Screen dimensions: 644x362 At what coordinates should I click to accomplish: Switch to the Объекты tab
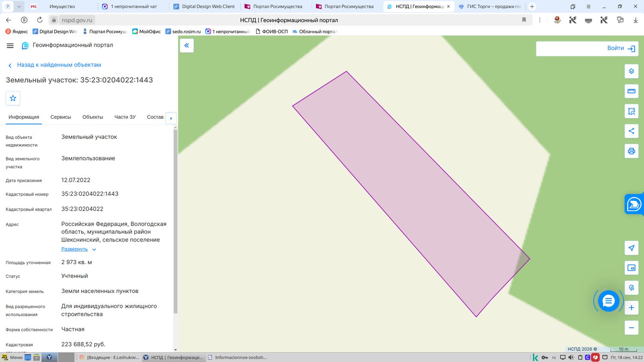point(93,117)
